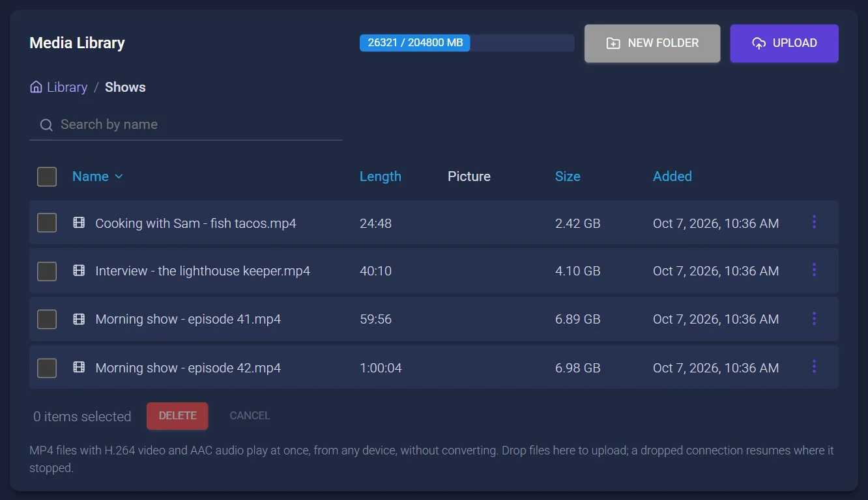Select the Cooking with Sam file checkbox
The width and height of the screenshot is (868, 500).
pos(47,223)
